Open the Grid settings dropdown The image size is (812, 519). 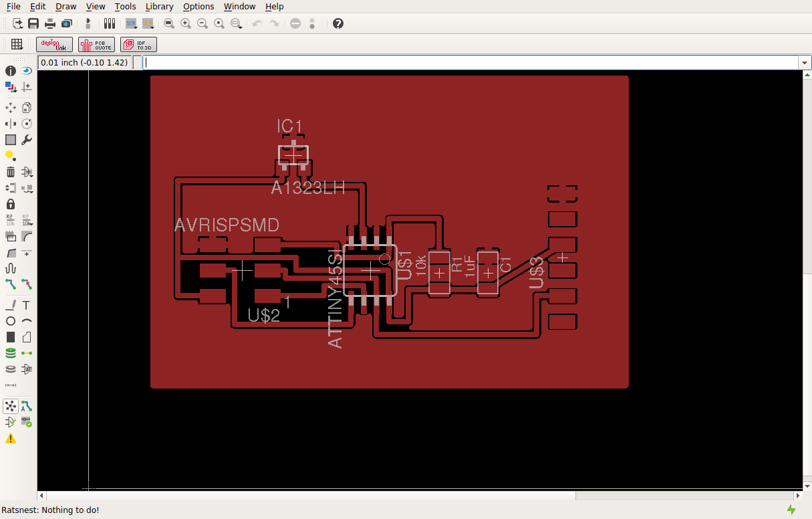(17, 45)
